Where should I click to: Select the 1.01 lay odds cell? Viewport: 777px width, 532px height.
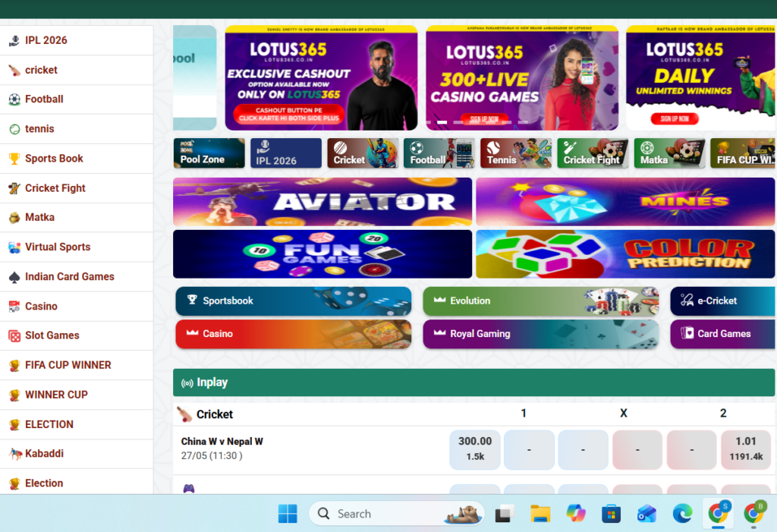click(x=746, y=450)
